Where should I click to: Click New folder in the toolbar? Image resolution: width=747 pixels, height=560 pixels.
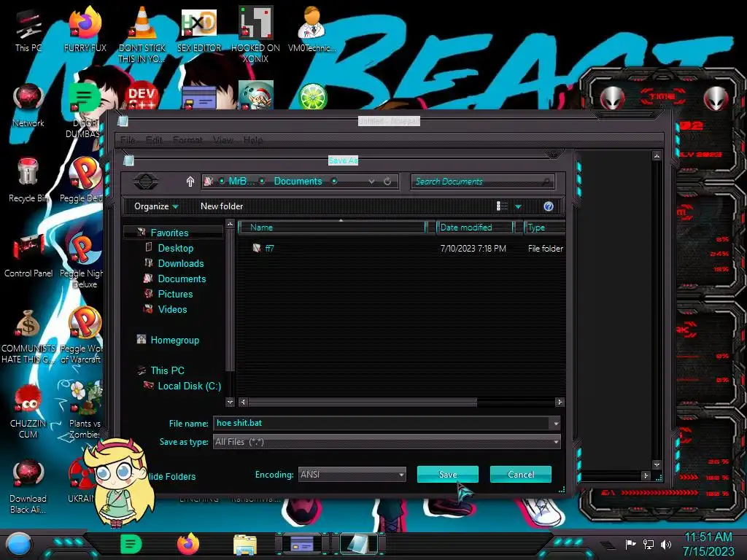(222, 206)
